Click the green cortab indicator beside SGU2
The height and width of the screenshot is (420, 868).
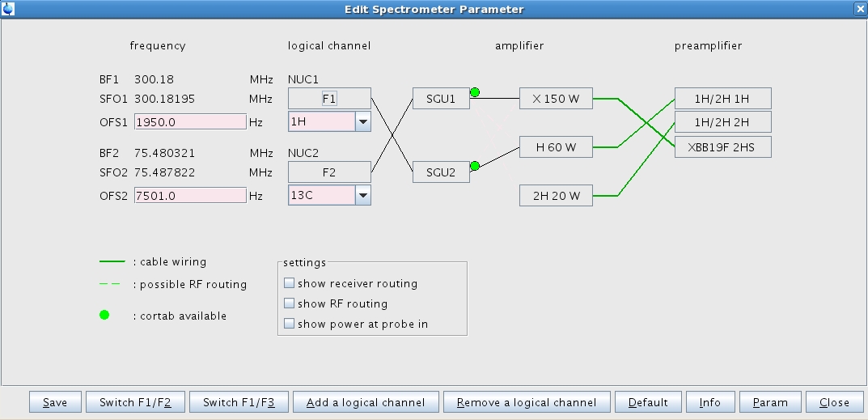(x=475, y=166)
